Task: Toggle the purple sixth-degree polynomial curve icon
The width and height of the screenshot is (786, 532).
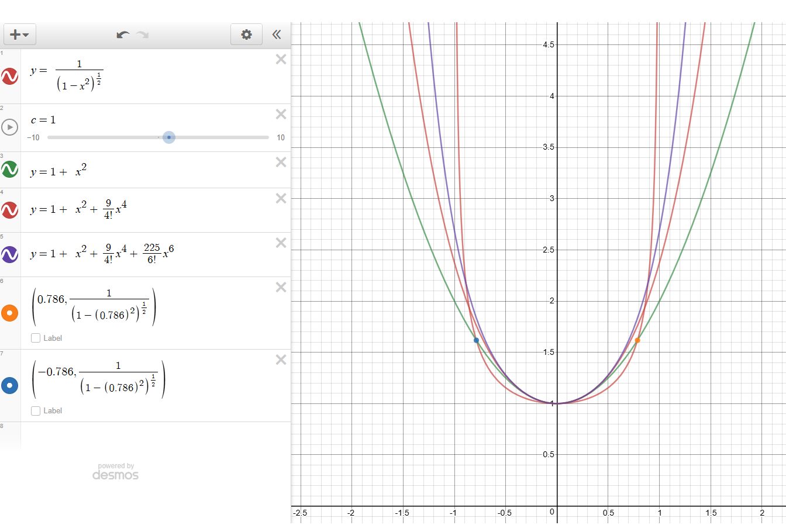Action: click(x=10, y=254)
